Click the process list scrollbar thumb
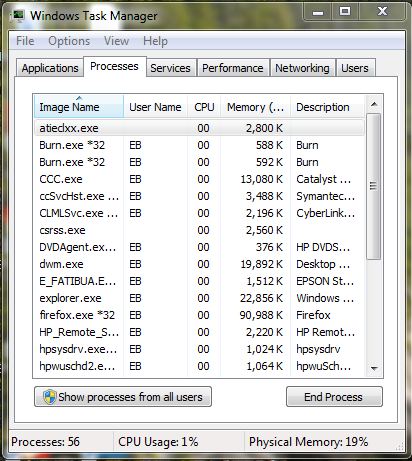Image resolution: width=412 pixels, height=461 pixels. click(x=374, y=186)
